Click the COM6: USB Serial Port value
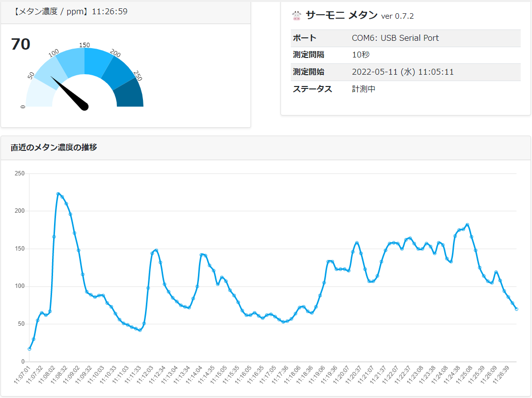This screenshot has width=532, height=398. point(395,38)
